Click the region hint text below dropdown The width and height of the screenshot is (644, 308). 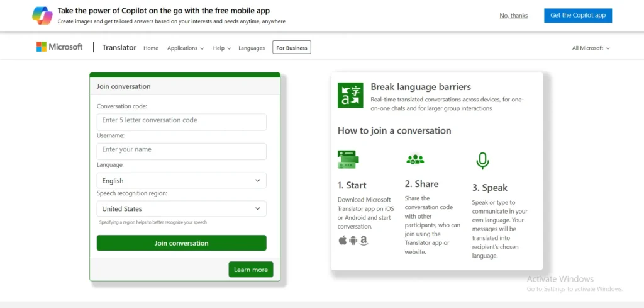(153, 222)
